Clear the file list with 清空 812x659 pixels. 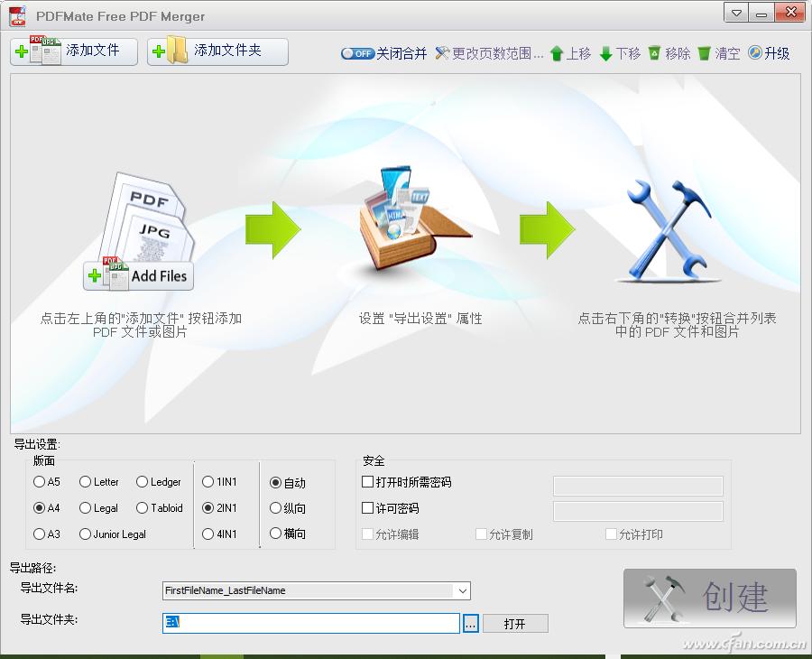tap(715, 53)
